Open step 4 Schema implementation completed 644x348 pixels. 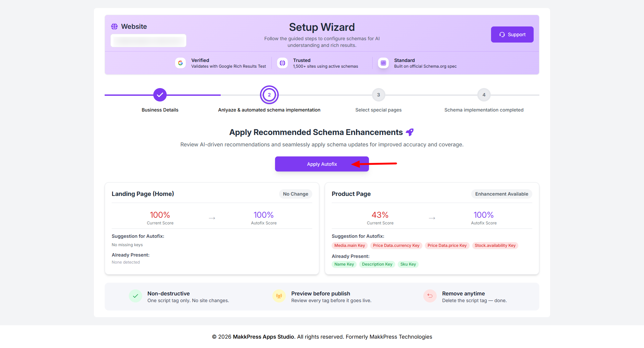[484, 95]
